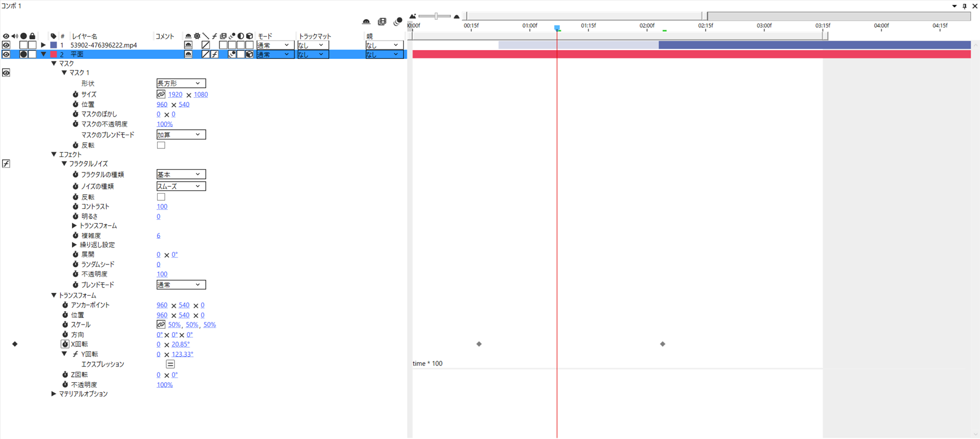Toggle motion blur switch on 平面 layer

232,55
